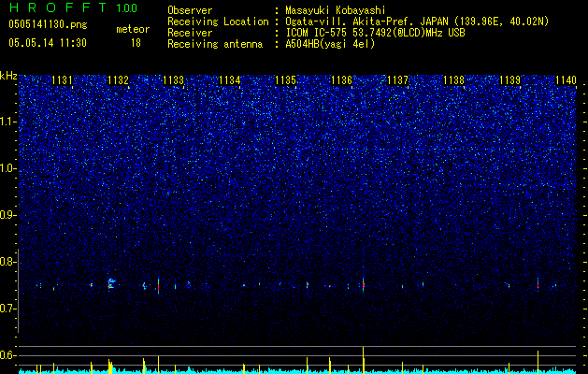Click the 'meteor' count label
Screen dimensions: 588x374
(133, 29)
